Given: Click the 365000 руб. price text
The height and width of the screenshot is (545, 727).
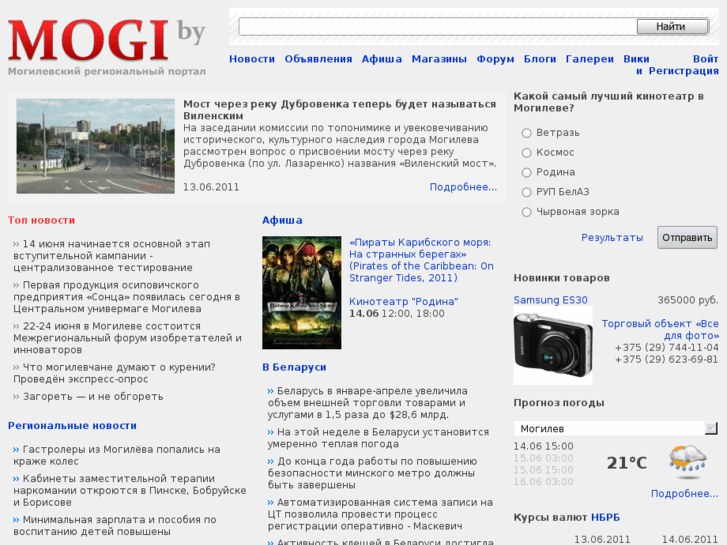Looking at the screenshot, I should tap(688, 300).
